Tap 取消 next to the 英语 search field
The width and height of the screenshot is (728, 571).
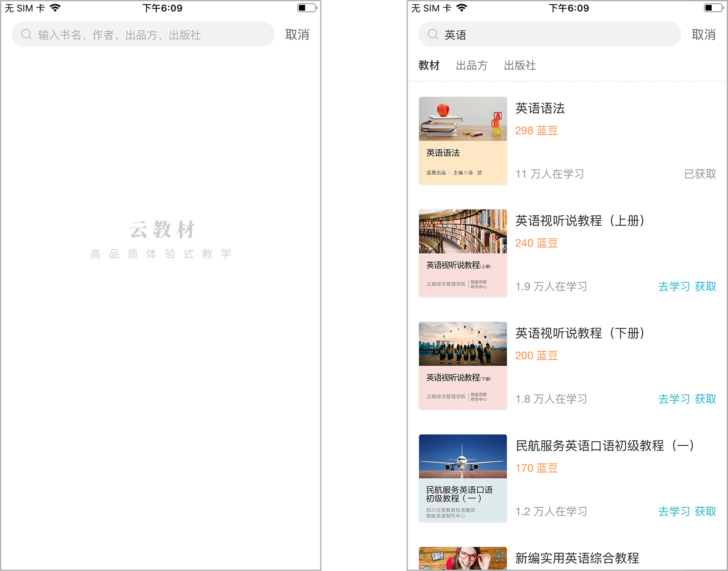pyautogui.click(x=704, y=35)
